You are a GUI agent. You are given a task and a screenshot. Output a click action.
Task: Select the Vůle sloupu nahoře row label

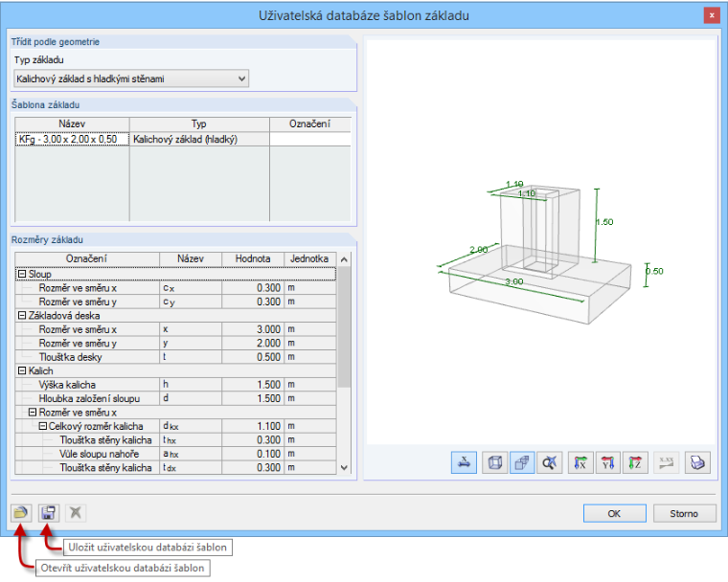click(99, 454)
